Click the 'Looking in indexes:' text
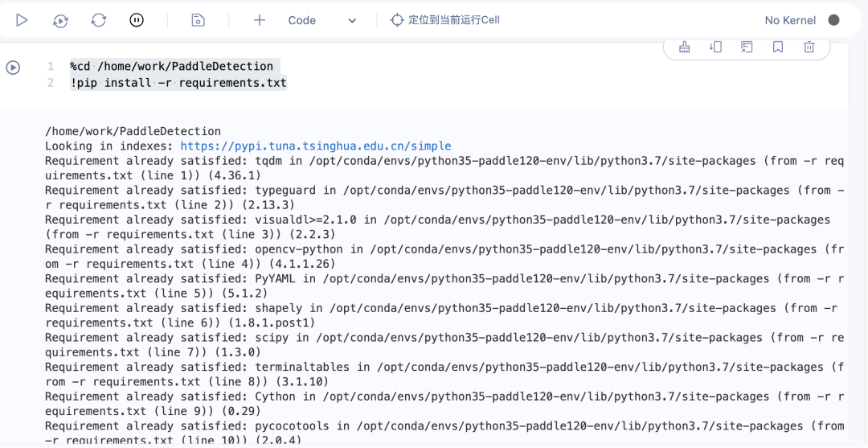 (110, 146)
